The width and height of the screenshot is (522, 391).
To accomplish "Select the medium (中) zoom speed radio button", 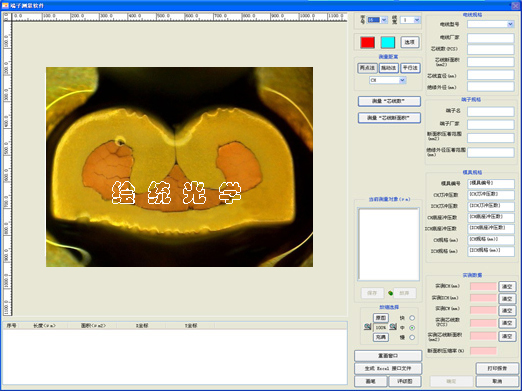I will point(412,328).
